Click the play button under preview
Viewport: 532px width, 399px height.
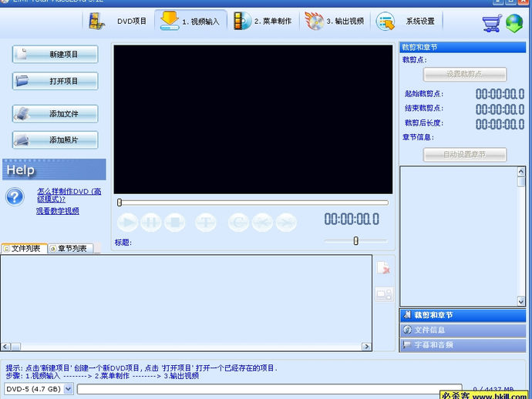(127, 223)
